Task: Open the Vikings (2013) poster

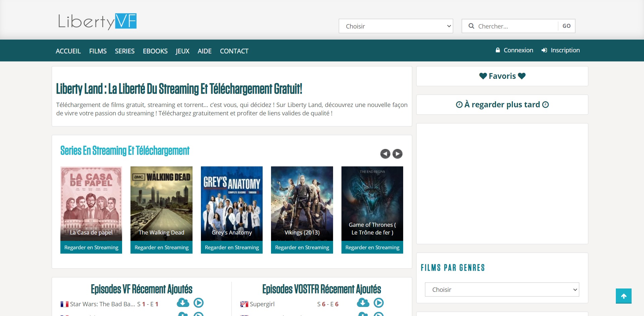Action: 302,204
